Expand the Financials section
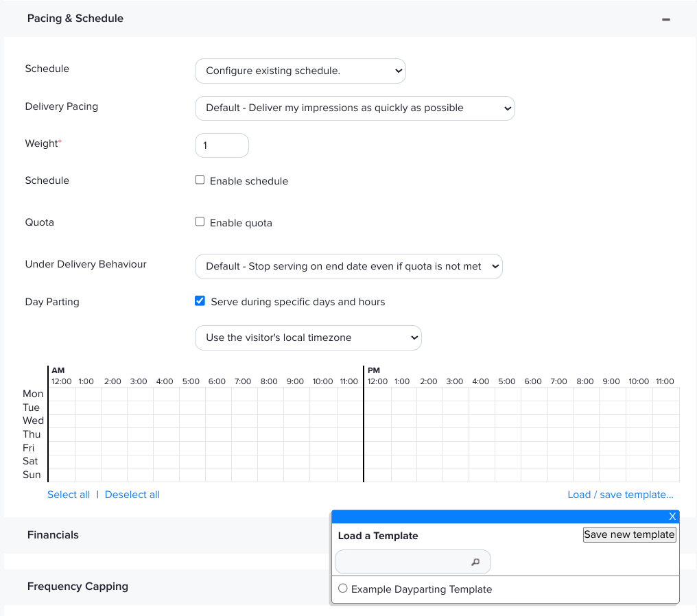 point(53,534)
